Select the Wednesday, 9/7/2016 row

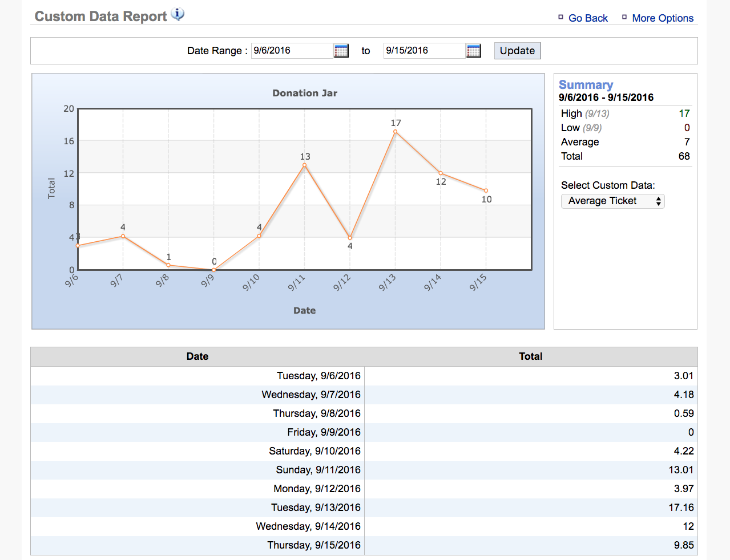[364, 395]
